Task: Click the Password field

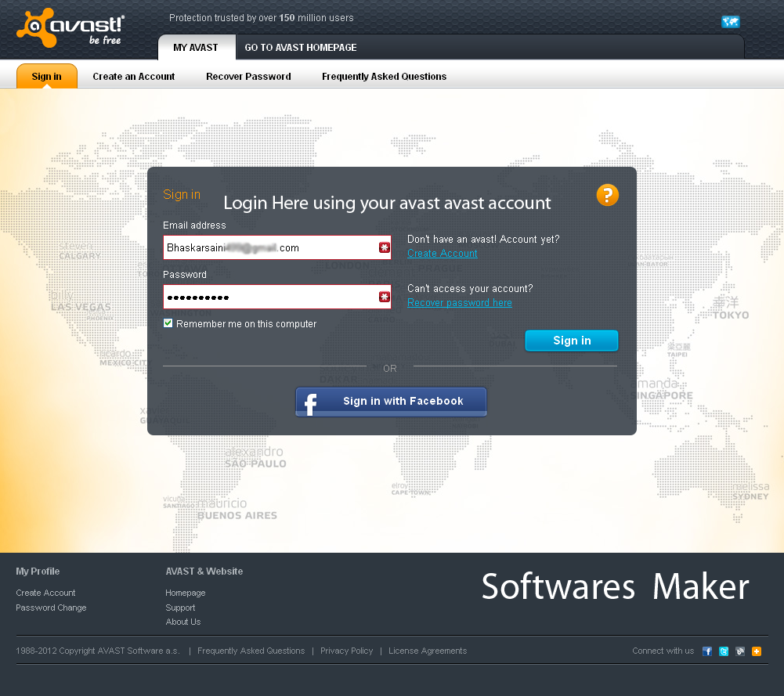Action: tap(277, 297)
